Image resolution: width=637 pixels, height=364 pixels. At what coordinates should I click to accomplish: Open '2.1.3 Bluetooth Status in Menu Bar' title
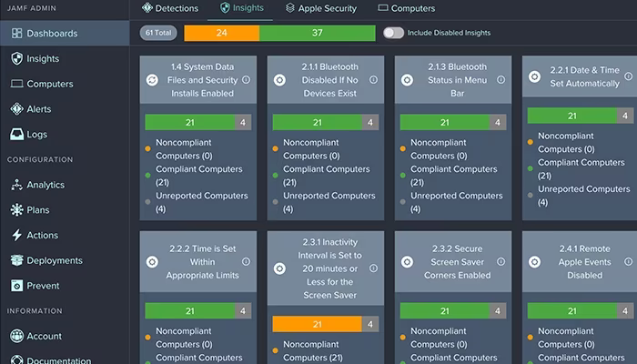point(457,80)
